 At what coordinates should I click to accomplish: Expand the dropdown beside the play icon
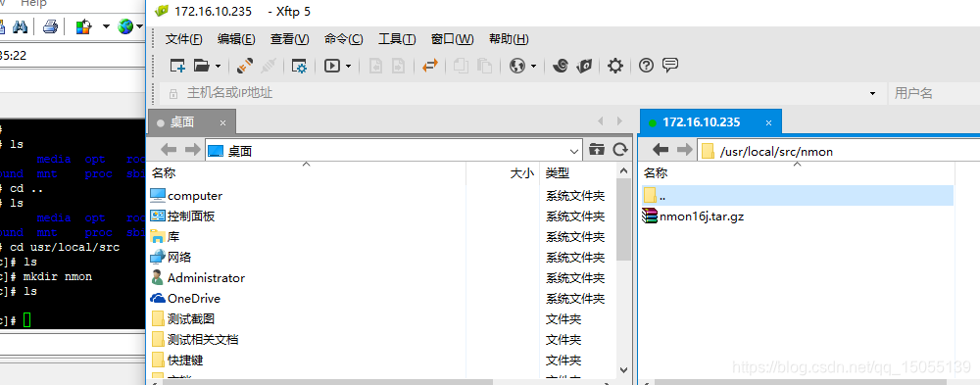pos(348,66)
